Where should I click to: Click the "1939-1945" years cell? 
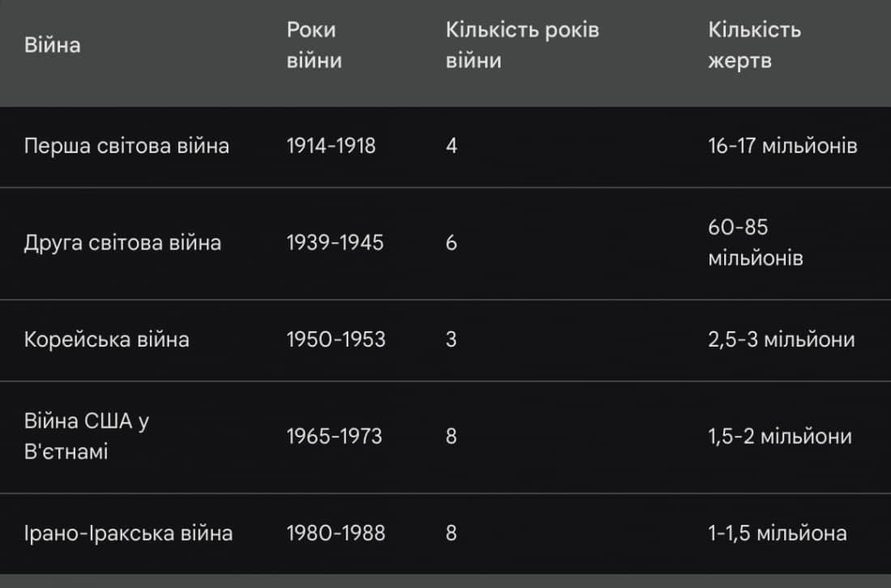click(335, 243)
